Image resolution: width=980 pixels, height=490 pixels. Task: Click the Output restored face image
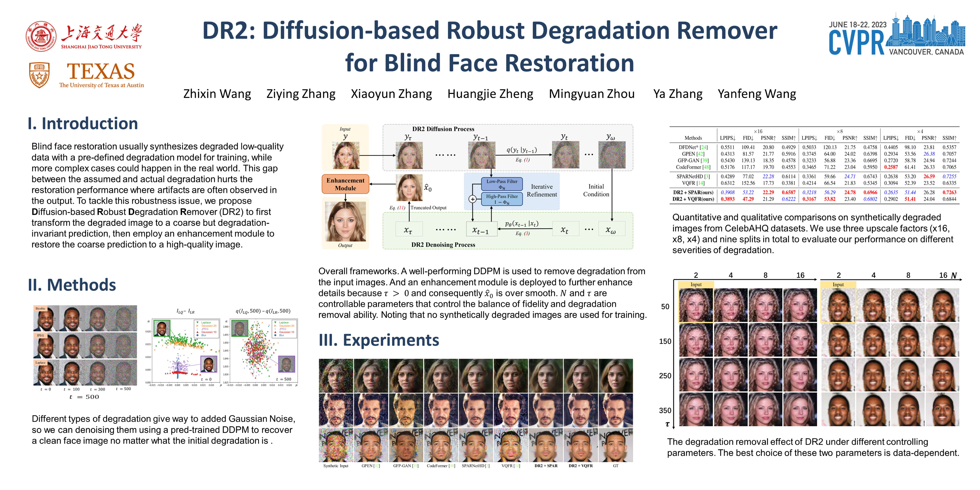pos(345,221)
